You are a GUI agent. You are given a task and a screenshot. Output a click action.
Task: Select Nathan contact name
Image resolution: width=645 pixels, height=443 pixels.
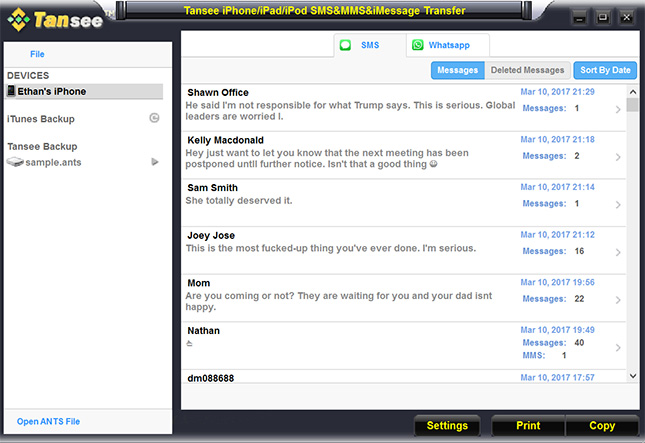coord(204,331)
